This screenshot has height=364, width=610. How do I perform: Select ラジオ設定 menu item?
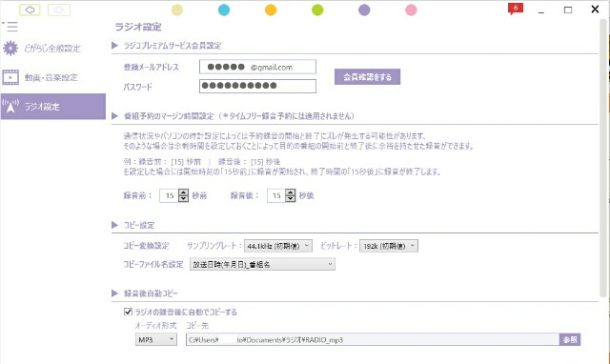(x=53, y=106)
